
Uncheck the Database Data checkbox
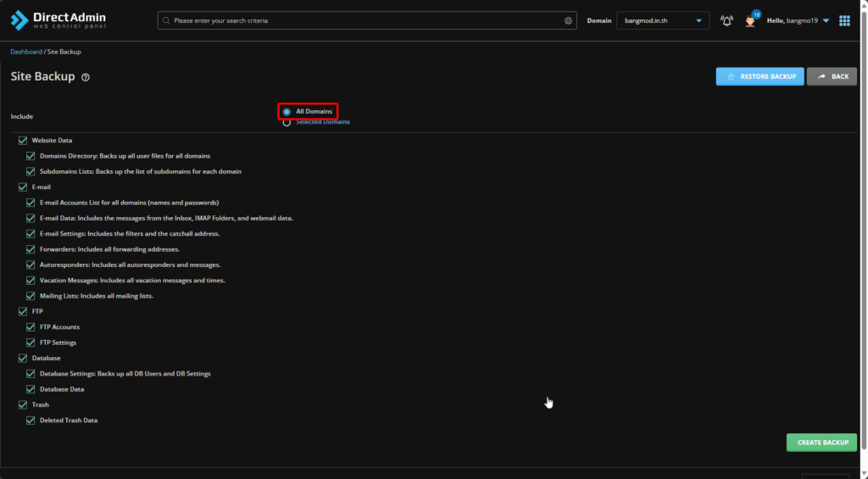click(31, 389)
